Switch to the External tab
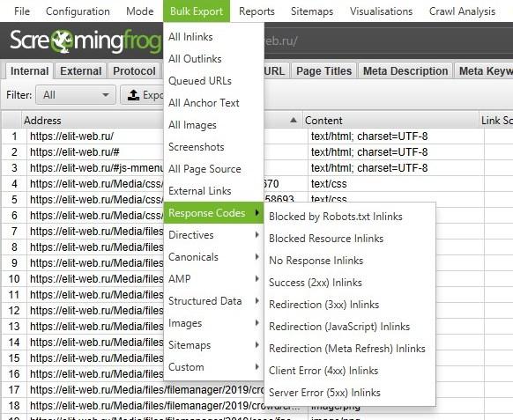This screenshot has width=513, height=420. point(81,71)
